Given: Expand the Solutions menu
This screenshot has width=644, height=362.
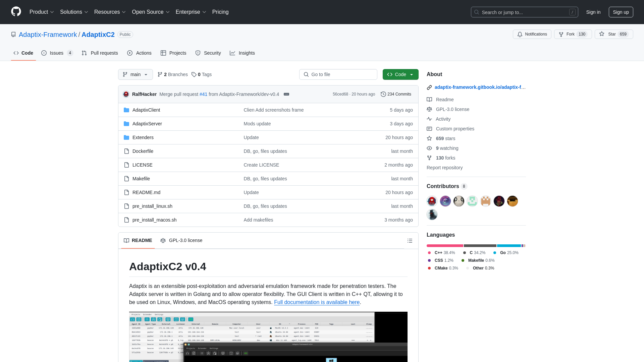Looking at the screenshot, I should 74,12.
